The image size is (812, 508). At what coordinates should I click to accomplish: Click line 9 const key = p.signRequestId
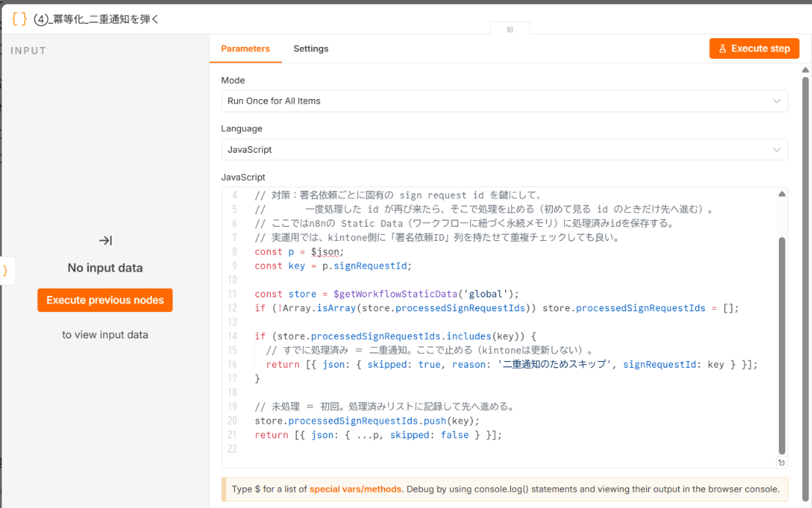coord(333,266)
